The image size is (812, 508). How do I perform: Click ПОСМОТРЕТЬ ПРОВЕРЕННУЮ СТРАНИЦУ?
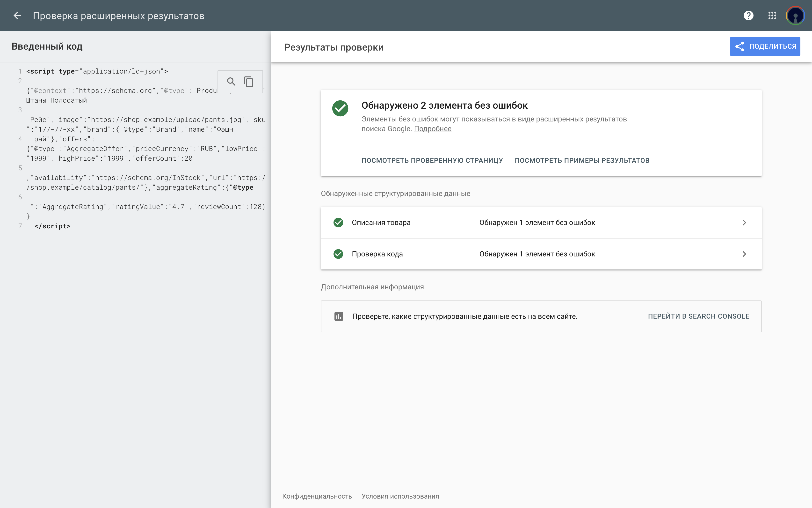tap(432, 161)
